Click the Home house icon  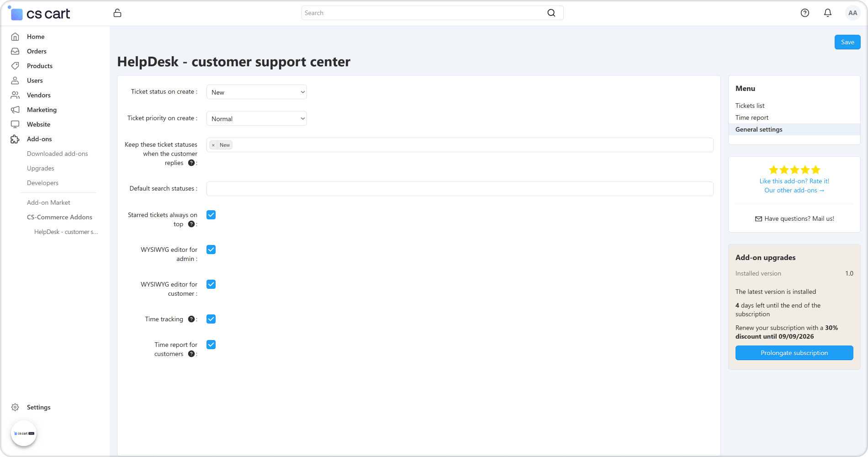tap(15, 37)
